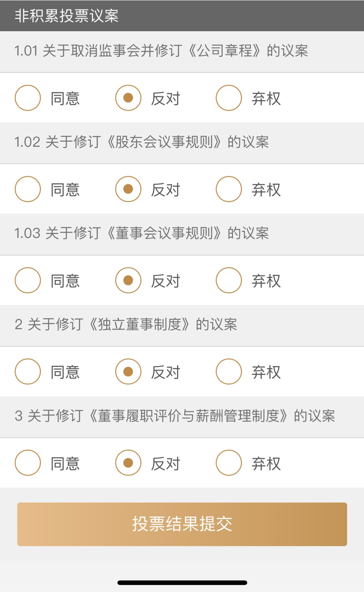
Task: Choose 弃权 for proposal 2 独立董事制度
Action: pos(228,372)
